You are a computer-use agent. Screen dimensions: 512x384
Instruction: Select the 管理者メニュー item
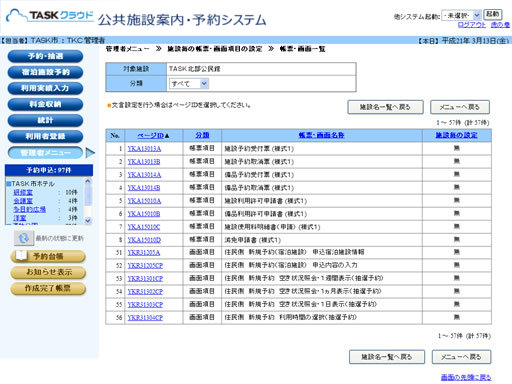(45, 153)
